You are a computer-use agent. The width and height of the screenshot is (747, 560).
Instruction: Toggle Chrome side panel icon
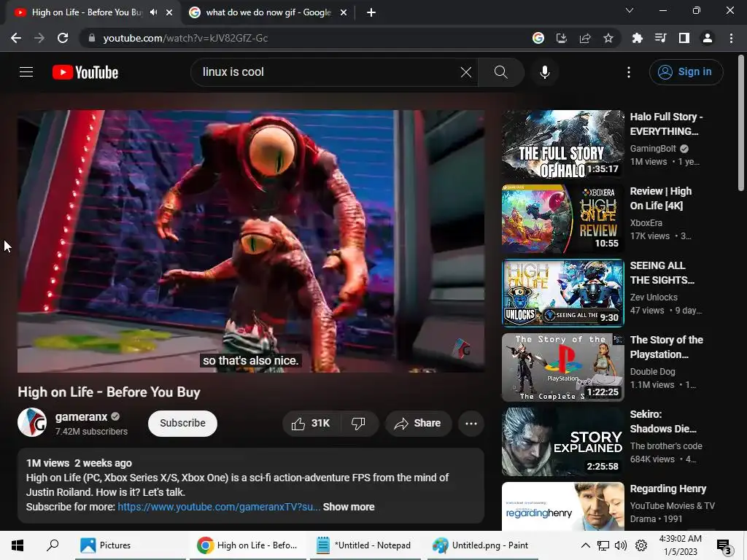[684, 38]
